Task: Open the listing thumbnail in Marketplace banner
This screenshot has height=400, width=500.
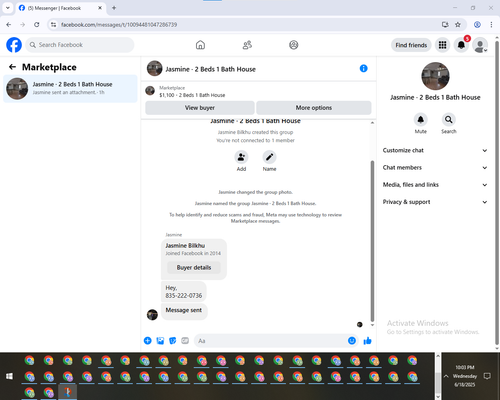Action: (150, 91)
